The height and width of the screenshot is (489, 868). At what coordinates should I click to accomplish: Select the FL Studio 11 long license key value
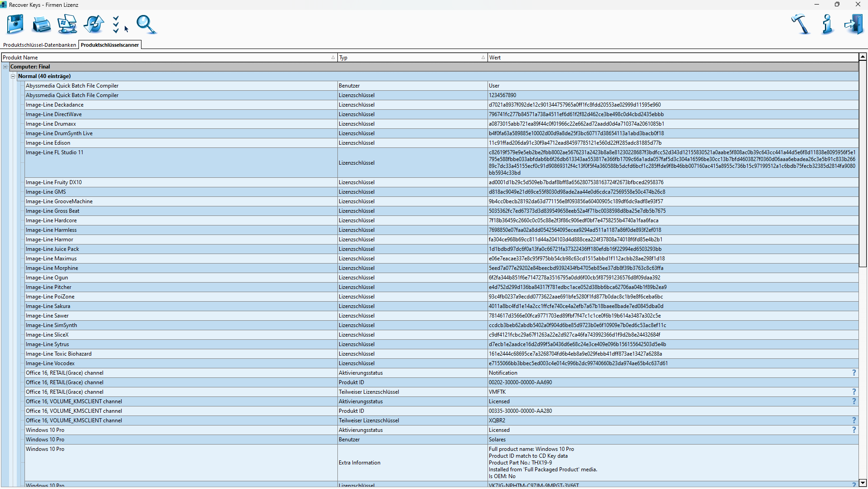pos(672,162)
